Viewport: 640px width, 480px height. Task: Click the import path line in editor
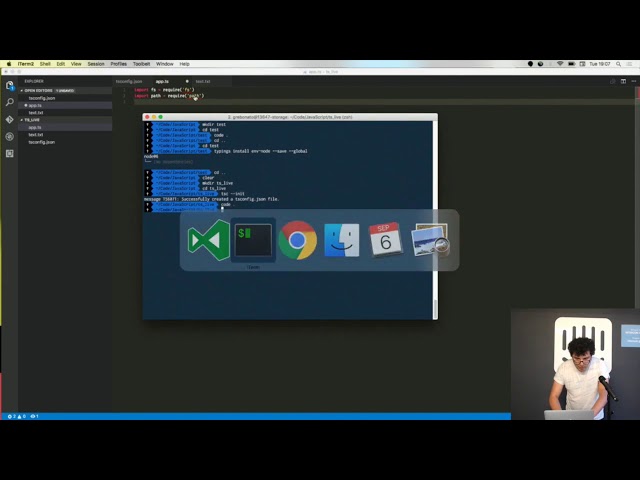[x=169, y=96]
